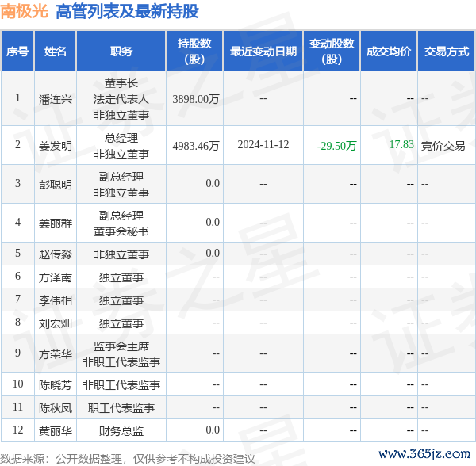
Task: Click the 竞价交易 trade method cell
Action: [x=443, y=146]
